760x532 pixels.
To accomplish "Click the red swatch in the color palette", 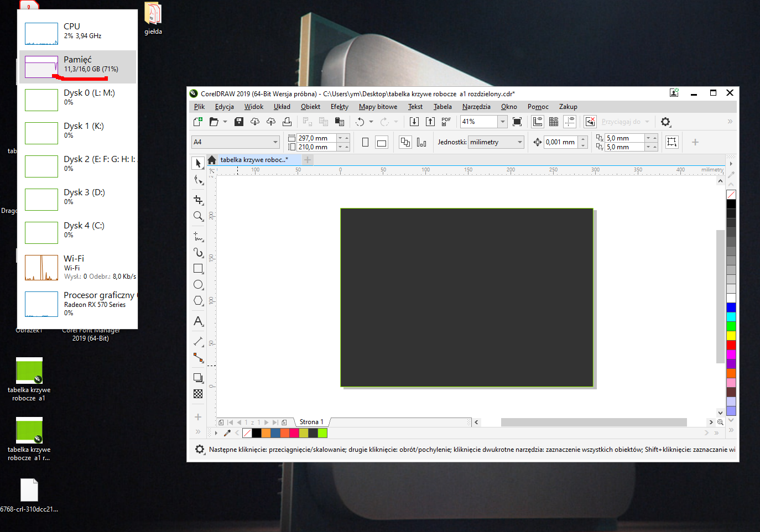I will click(x=731, y=345).
